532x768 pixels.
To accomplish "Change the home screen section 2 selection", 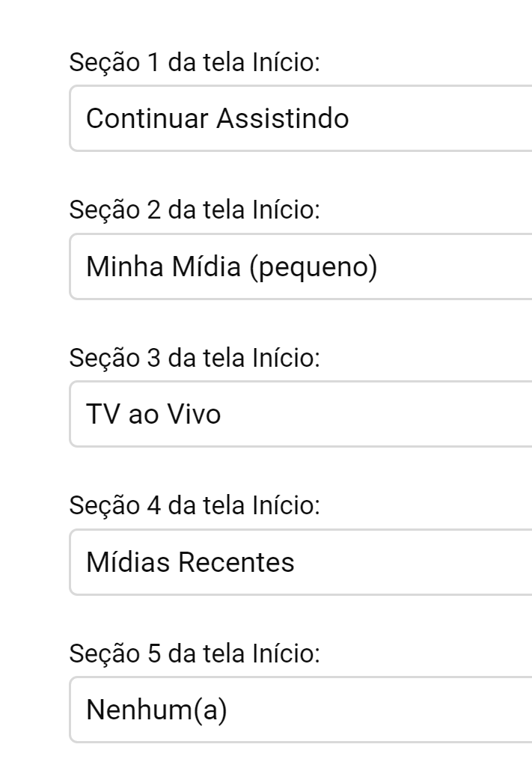I will pos(299,266).
